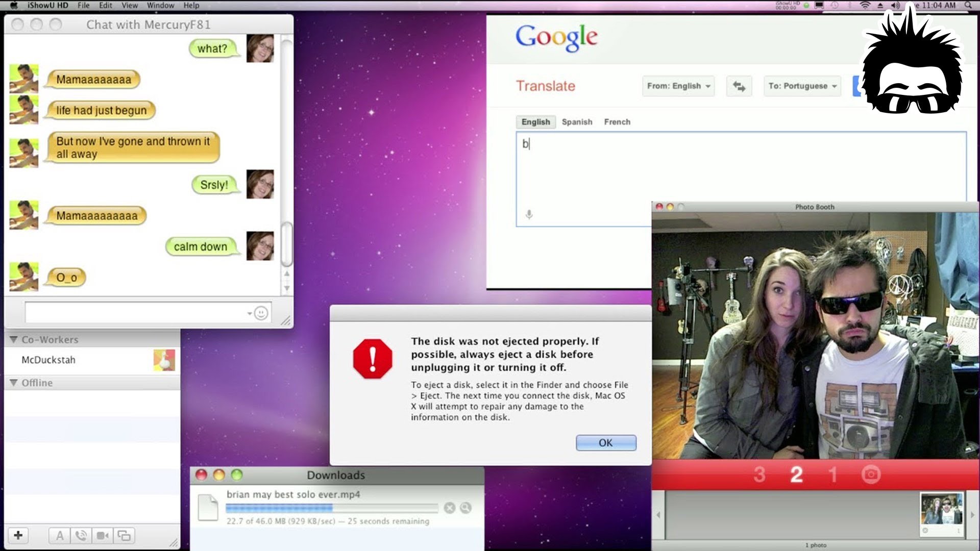Open the To: Portuguese language dropdown
Viewport: 980px width, 551px height.
click(802, 86)
